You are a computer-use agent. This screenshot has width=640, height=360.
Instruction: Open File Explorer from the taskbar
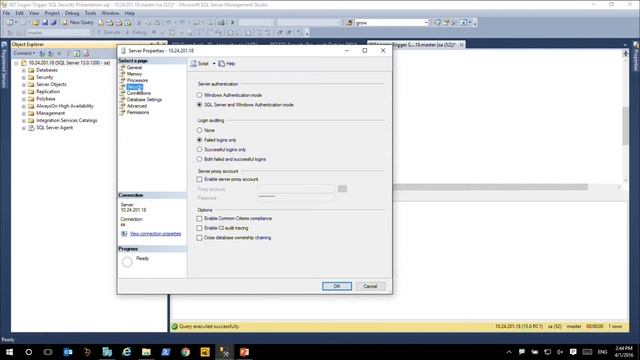[x=146, y=352]
